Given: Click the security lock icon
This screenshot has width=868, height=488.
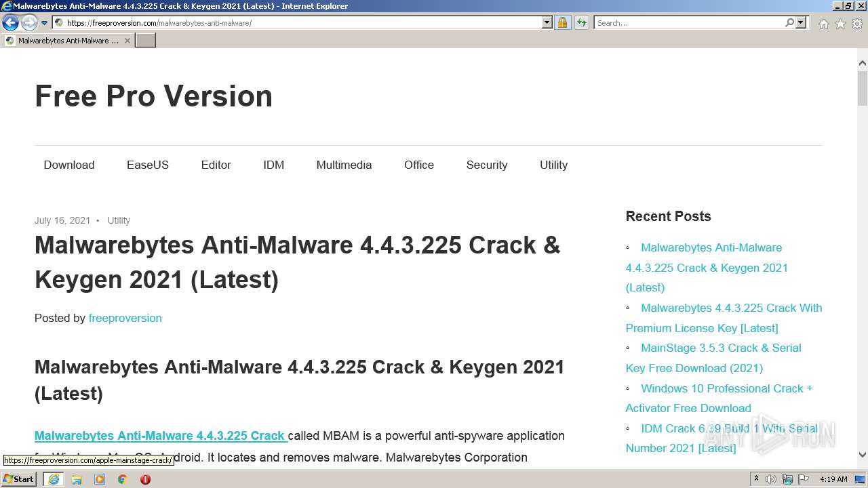Looking at the screenshot, I should pos(562,22).
